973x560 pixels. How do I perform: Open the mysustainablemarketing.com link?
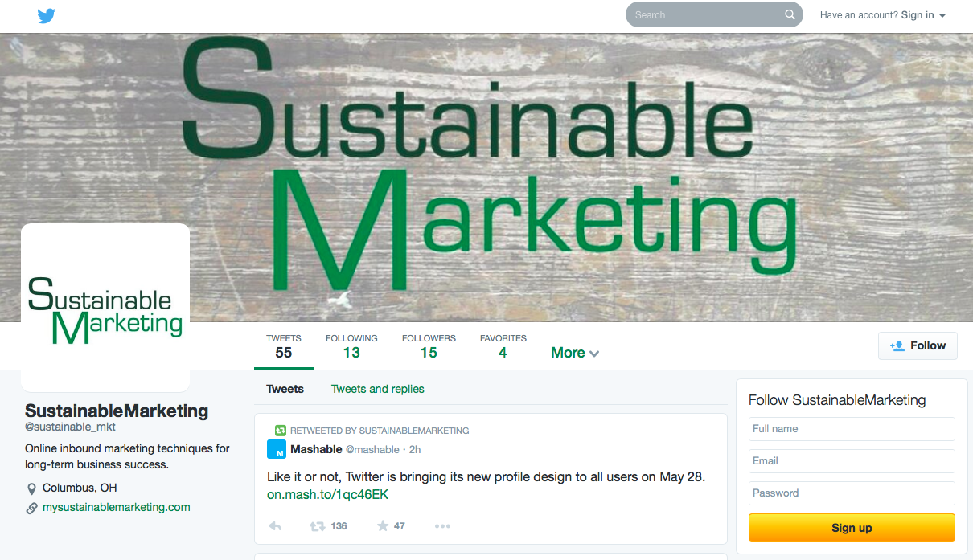coord(117,507)
